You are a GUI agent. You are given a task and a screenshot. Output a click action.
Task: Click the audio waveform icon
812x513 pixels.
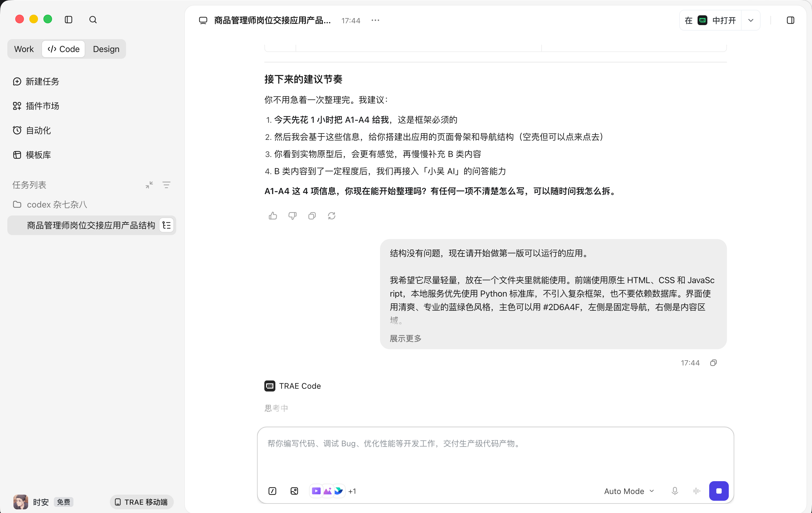pos(697,491)
